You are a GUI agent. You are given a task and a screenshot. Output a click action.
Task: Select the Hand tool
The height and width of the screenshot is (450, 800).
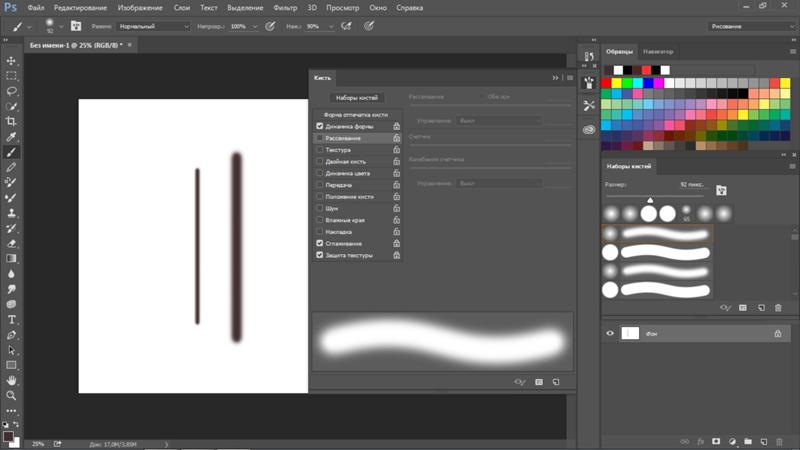click(12, 381)
